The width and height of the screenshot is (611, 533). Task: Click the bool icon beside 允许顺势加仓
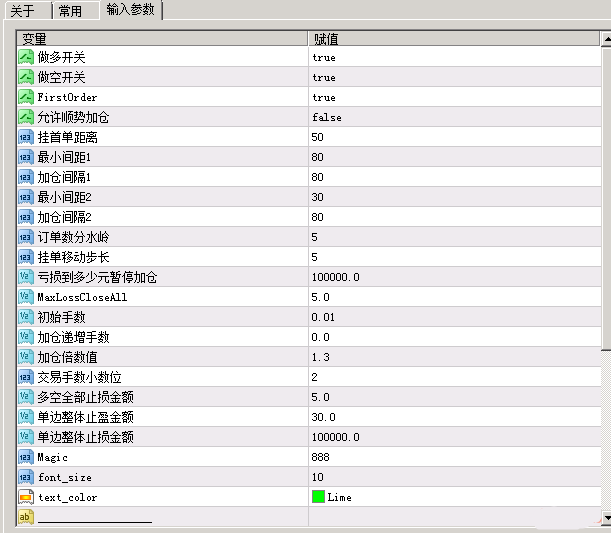[26, 117]
